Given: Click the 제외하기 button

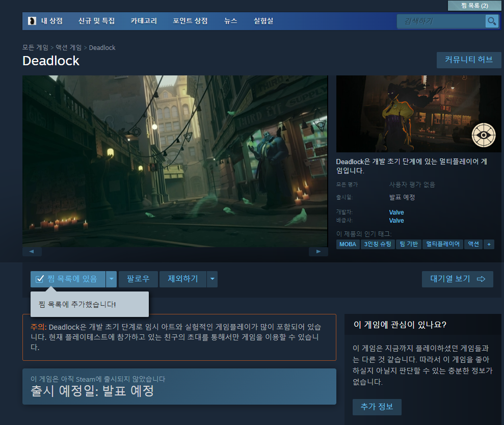Looking at the screenshot, I should pyautogui.click(x=183, y=279).
